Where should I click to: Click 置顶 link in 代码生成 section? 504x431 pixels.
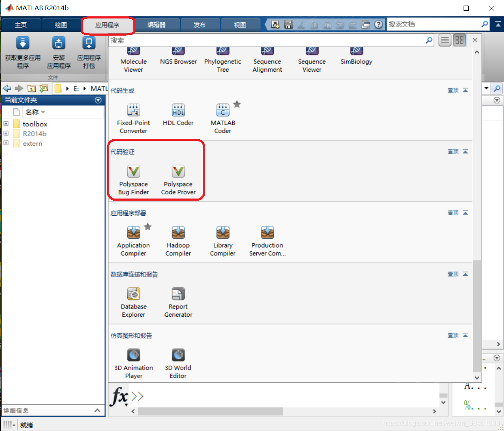click(x=453, y=90)
